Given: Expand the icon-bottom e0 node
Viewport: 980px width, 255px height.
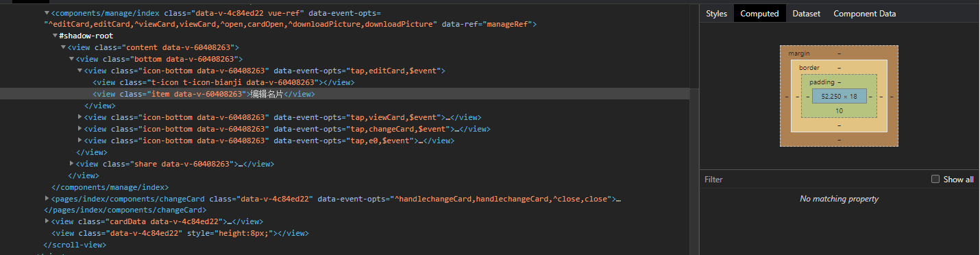Looking at the screenshot, I should (79, 141).
